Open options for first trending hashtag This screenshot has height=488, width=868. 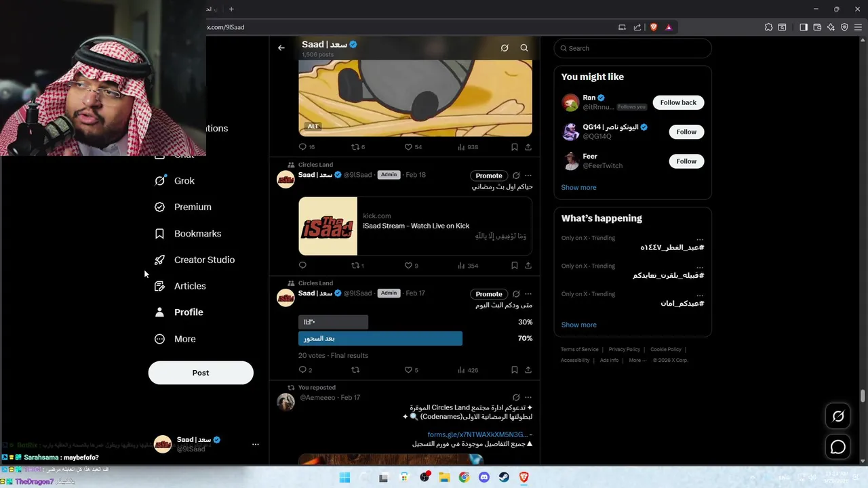coord(699,239)
